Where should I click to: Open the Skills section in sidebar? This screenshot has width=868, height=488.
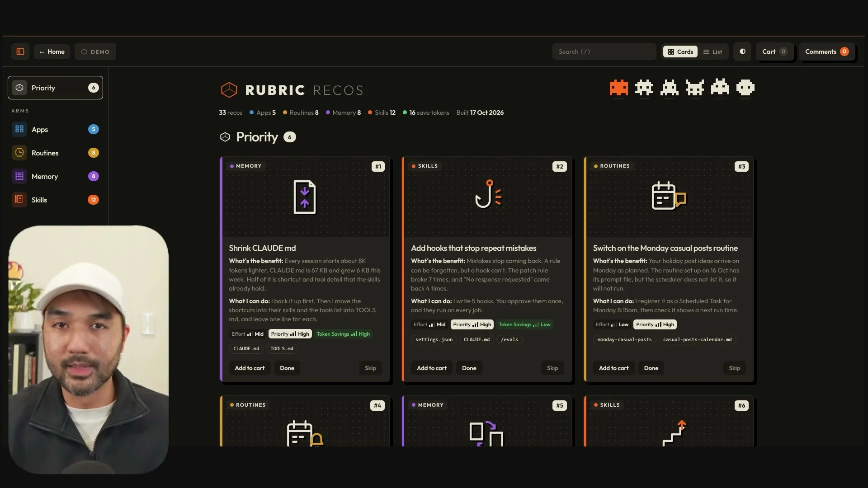(x=55, y=200)
